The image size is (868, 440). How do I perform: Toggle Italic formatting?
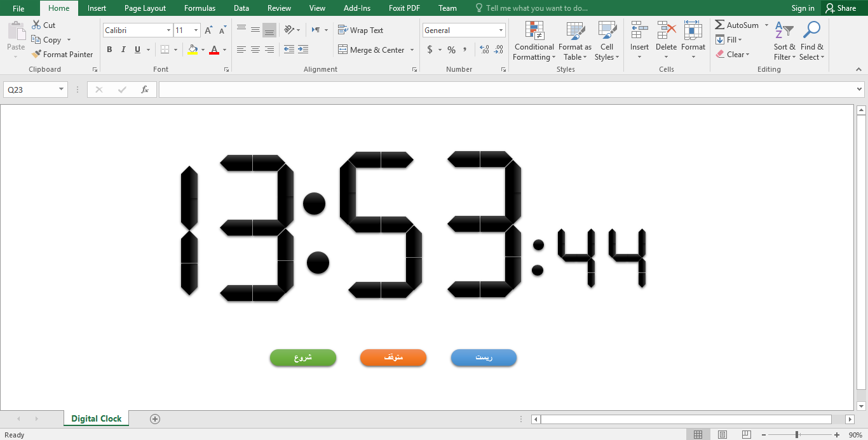tap(123, 50)
